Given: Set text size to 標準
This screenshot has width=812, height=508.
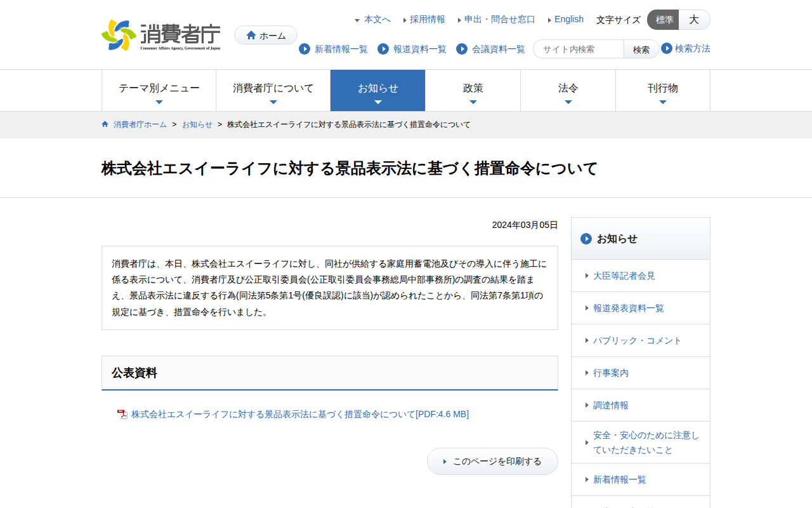Looking at the screenshot, I should tap(664, 20).
